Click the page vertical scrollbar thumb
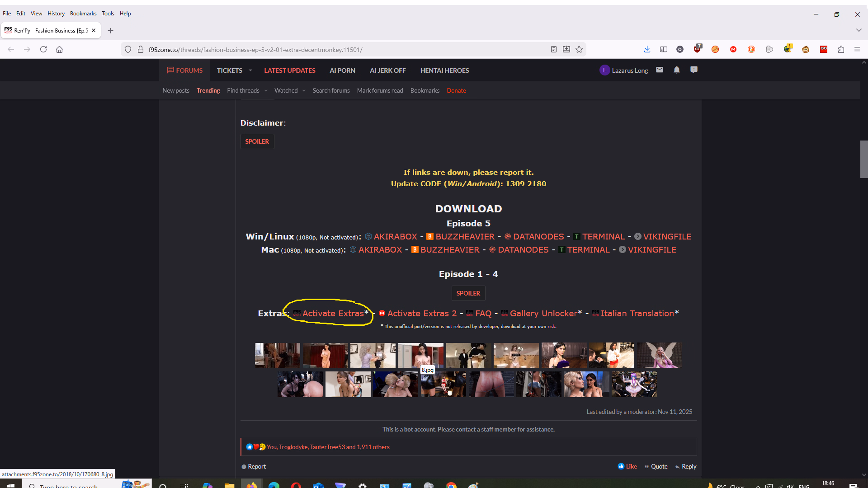Screen dimensions: 868x488 tap(864, 159)
